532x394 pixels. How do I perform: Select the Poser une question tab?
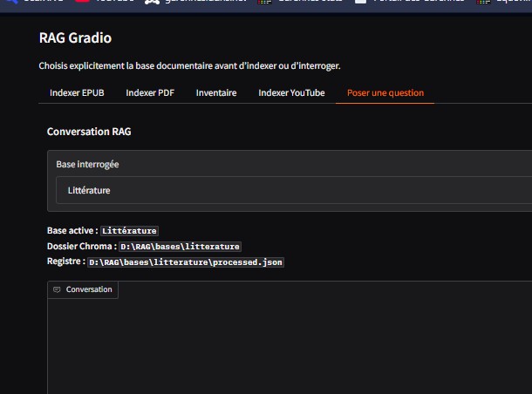(x=385, y=93)
